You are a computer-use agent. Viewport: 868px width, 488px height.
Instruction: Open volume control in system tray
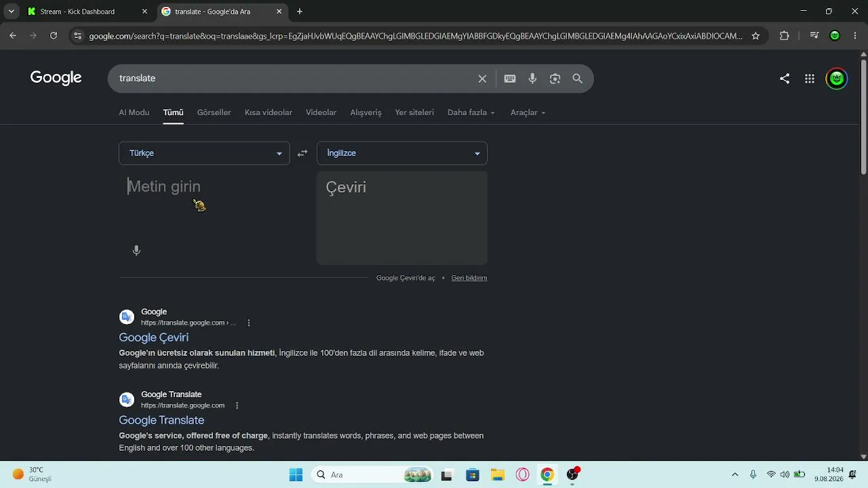(x=785, y=475)
